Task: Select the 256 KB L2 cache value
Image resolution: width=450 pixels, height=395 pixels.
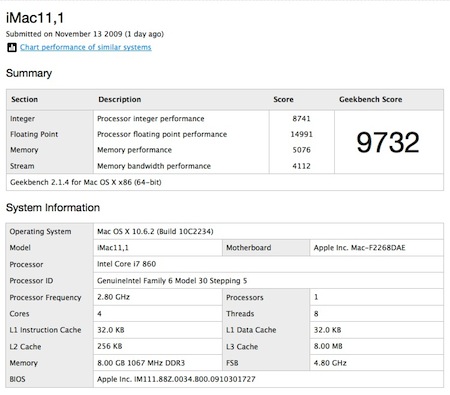Action: [110, 346]
